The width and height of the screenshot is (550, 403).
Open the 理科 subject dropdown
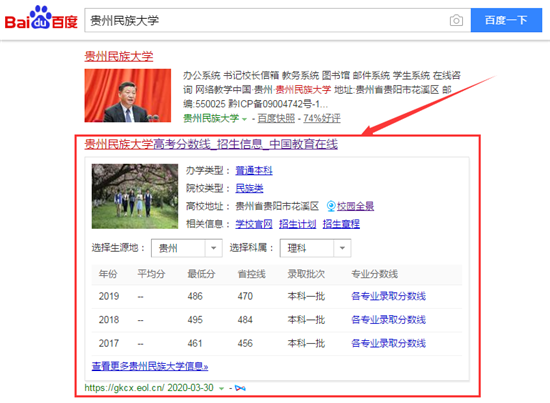pyautogui.click(x=315, y=248)
